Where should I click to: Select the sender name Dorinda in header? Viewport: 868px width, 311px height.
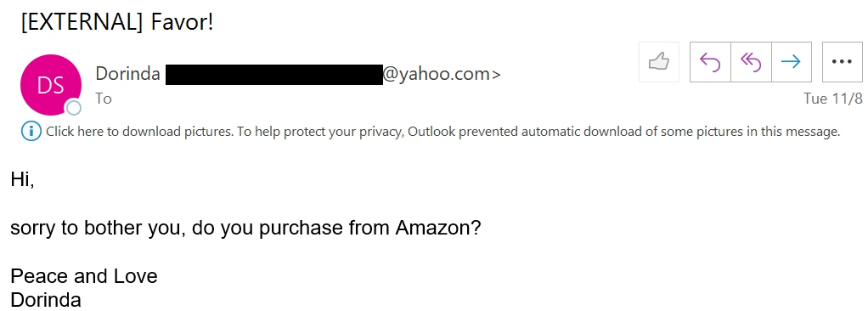click(x=128, y=74)
